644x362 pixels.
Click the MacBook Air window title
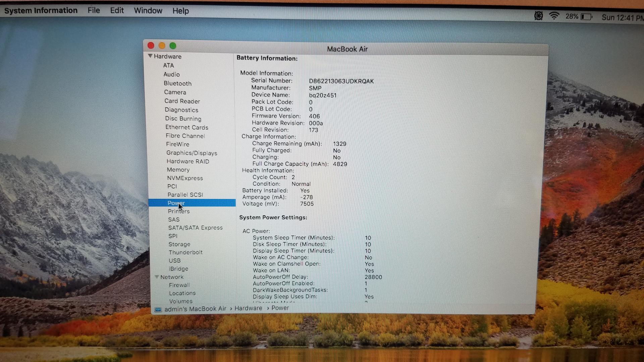[347, 49]
